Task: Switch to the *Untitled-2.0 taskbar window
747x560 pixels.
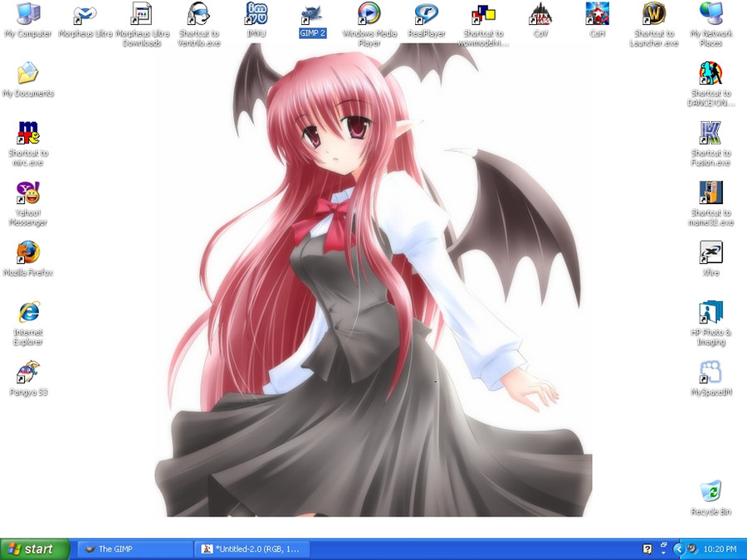Action: click(253, 549)
